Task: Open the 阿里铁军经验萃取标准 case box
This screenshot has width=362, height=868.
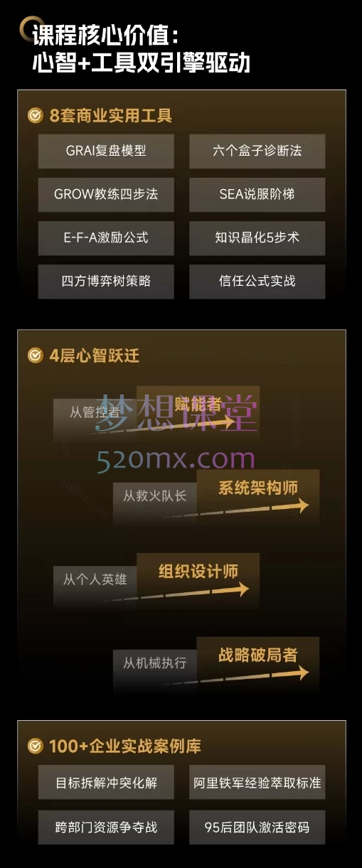Action: (257, 783)
